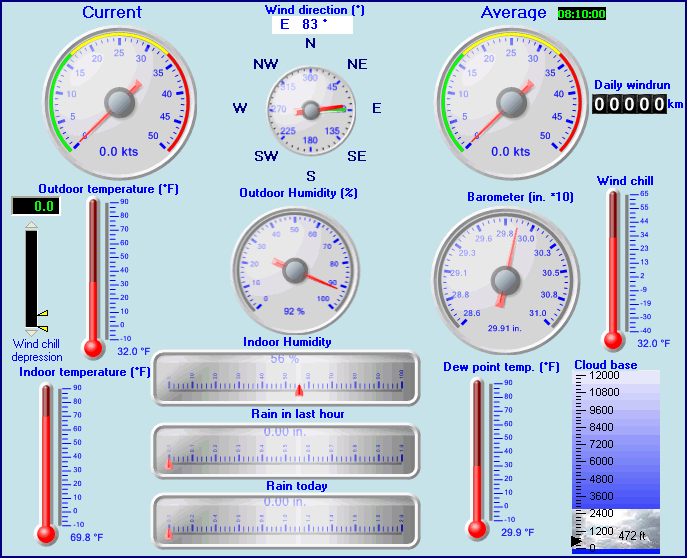687x558 pixels.
Task: Click the Indoor temperature thermometer
Action: click(x=59, y=463)
